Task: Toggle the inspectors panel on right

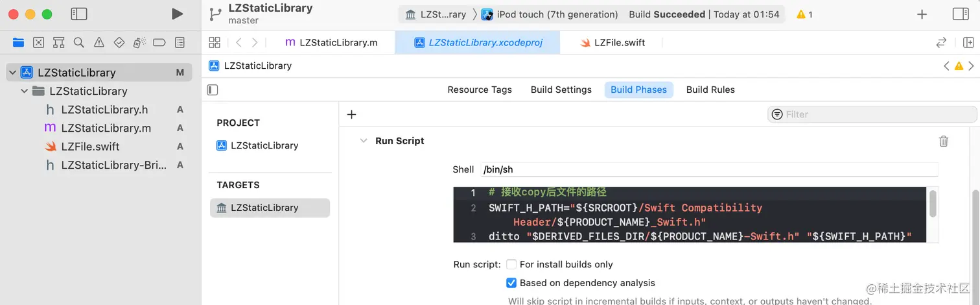Action: coord(961,14)
